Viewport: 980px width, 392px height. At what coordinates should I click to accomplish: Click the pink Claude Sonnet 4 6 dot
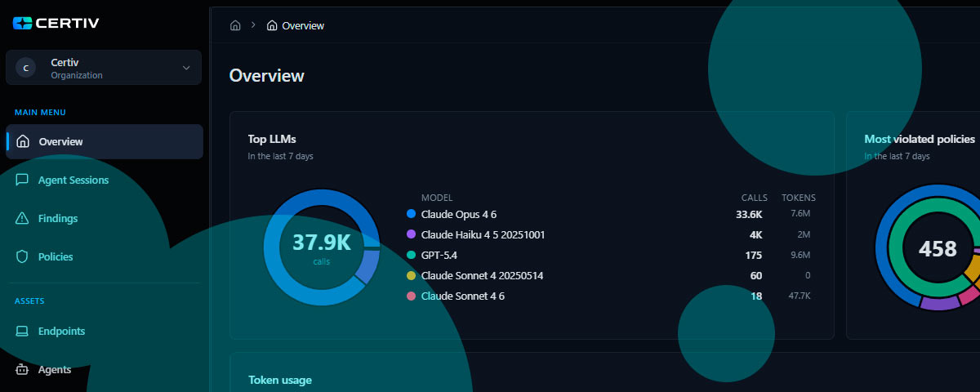click(x=411, y=296)
